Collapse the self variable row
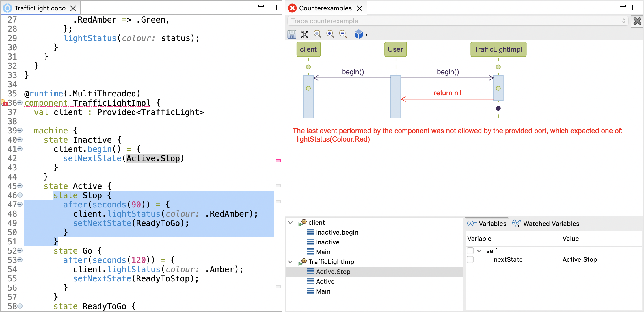This screenshot has height=312, width=644. tap(479, 251)
